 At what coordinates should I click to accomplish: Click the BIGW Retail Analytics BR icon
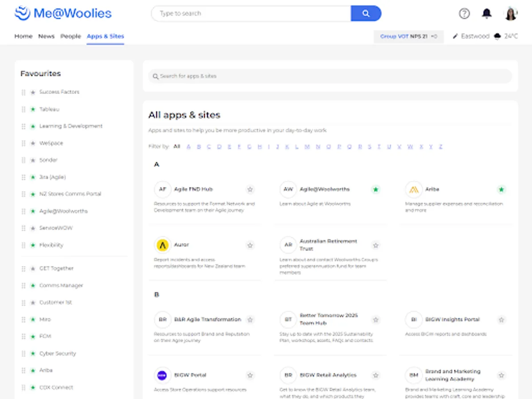pos(288,375)
